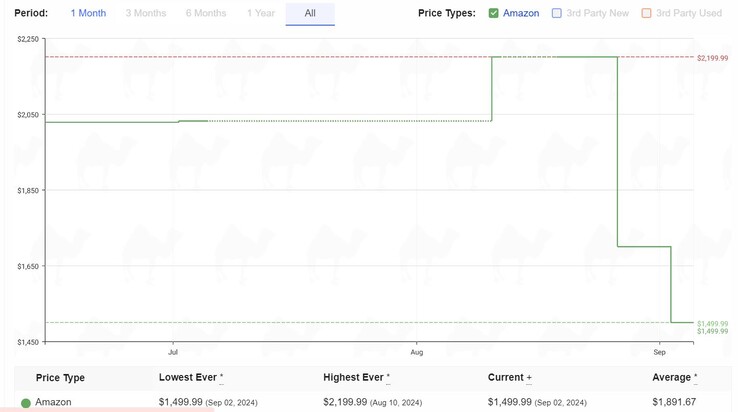
Task: Uncheck the Amazon price type checkbox
Action: click(x=494, y=13)
